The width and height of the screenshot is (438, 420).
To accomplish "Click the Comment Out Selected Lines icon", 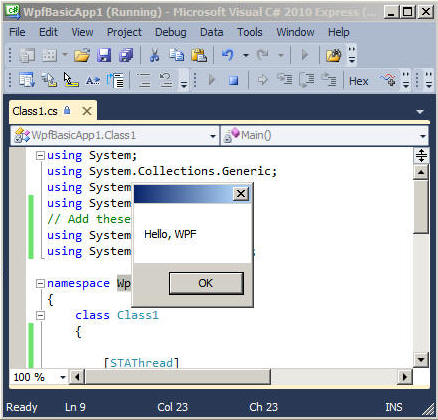I will (x=144, y=80).
